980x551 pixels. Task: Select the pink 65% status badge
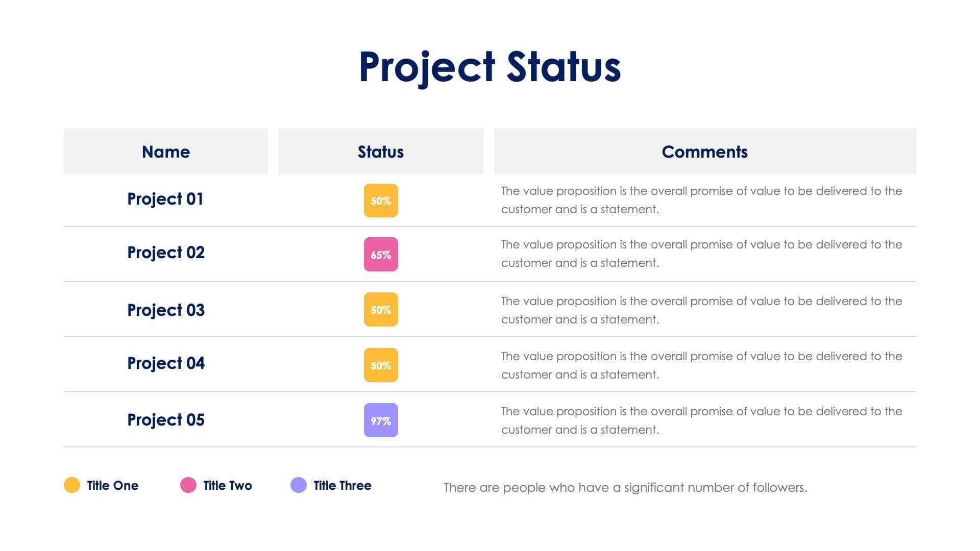381,255
